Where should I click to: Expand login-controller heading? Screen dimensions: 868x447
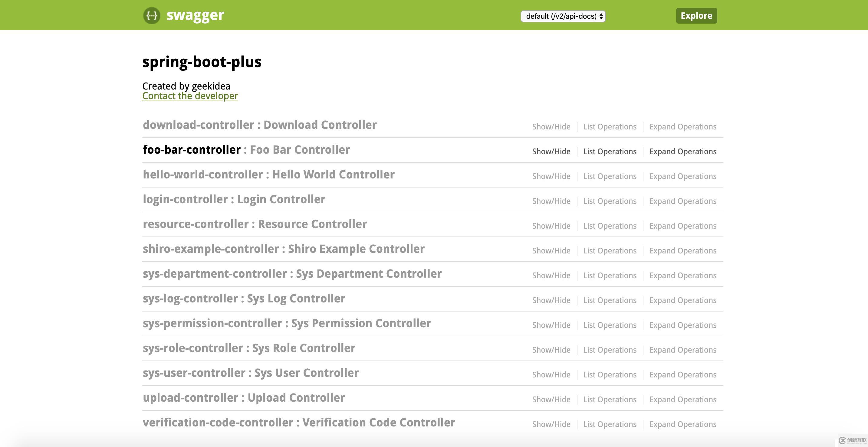point(234,199)
